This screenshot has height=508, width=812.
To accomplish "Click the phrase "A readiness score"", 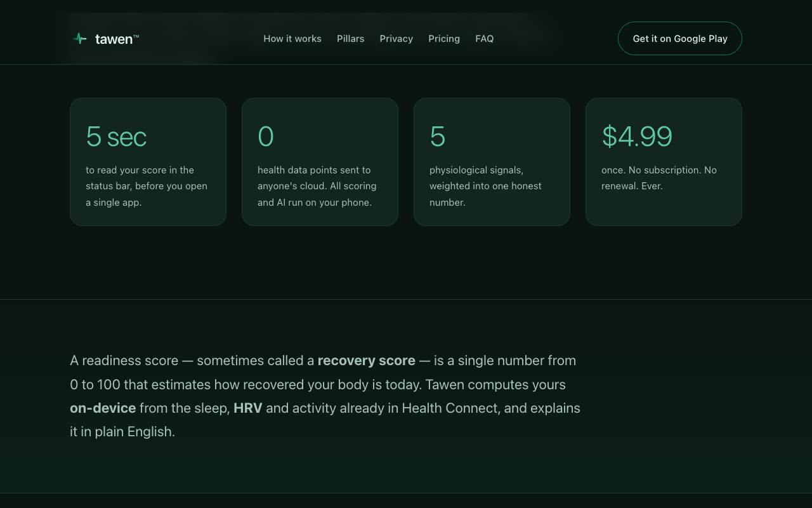I will pyautogui.click(x=124, y=361).
